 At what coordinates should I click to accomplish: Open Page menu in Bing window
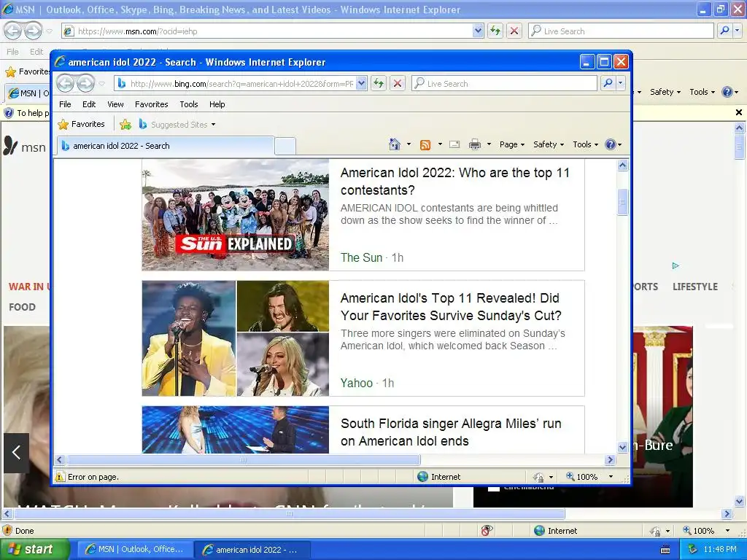coord(511,144)
